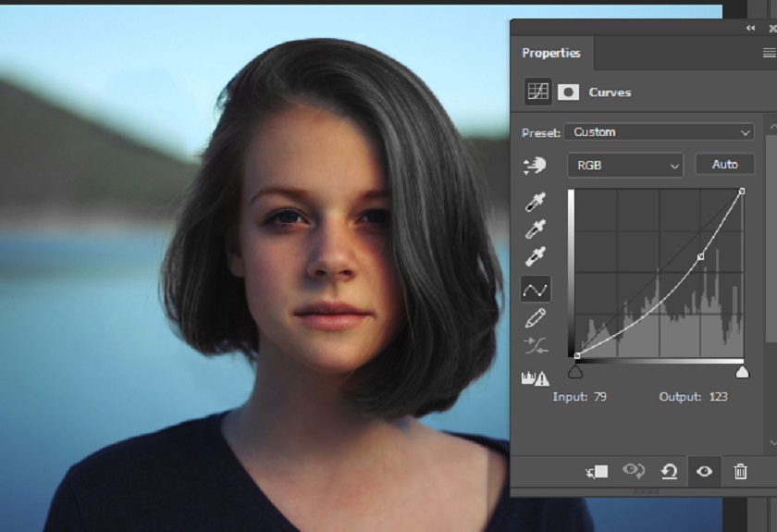
Task: Pick the white point eyedropper
Action: click(536, 256)
